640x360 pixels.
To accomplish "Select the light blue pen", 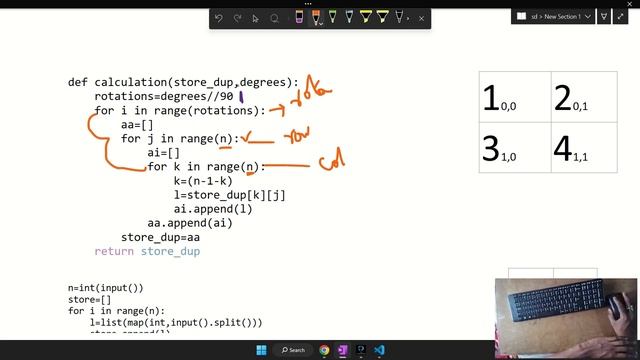I will (x=349, y=17).
